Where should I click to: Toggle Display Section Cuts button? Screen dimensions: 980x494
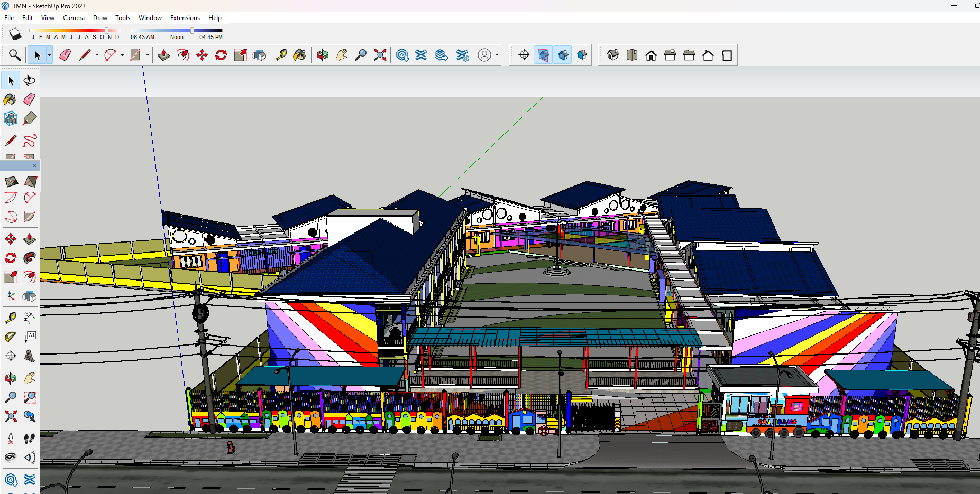563,55
